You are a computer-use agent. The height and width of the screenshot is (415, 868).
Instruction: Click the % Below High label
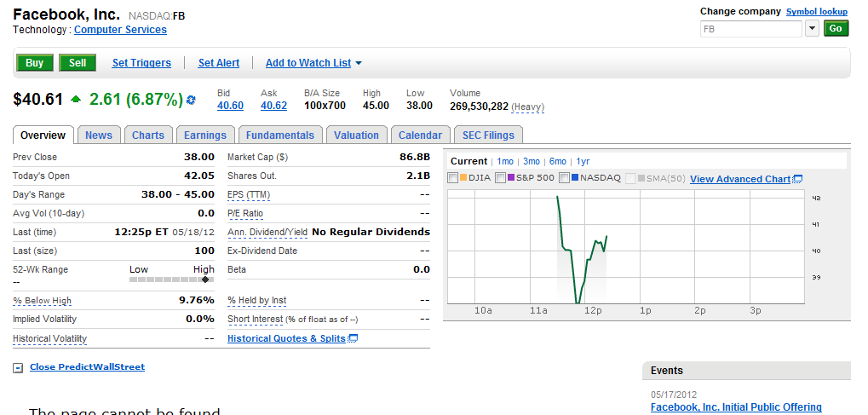coord(42,300)
